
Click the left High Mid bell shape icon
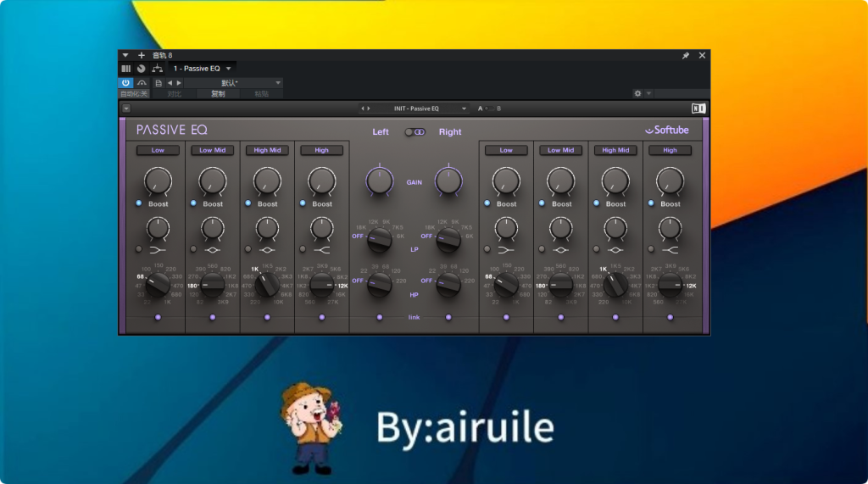(267, 250)
